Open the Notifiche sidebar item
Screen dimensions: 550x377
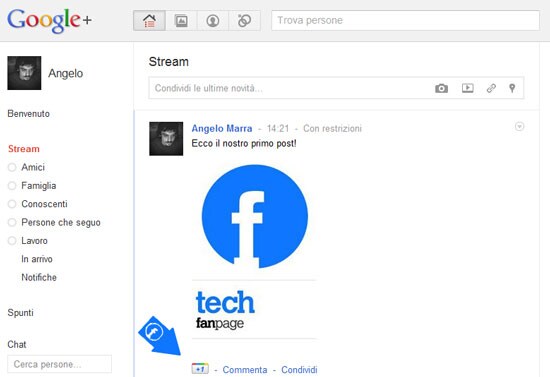tap(39, 277)
